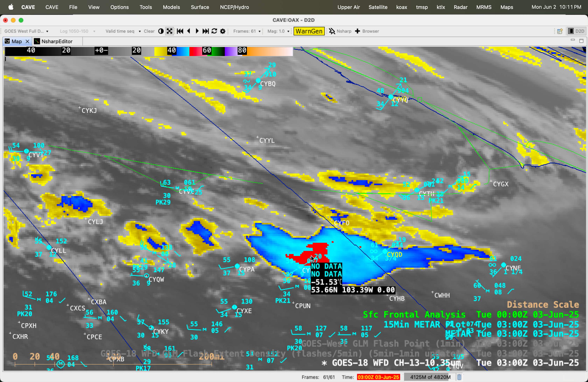Jump to the last frame
Screen dimensions: 588x382
point(206,31)
